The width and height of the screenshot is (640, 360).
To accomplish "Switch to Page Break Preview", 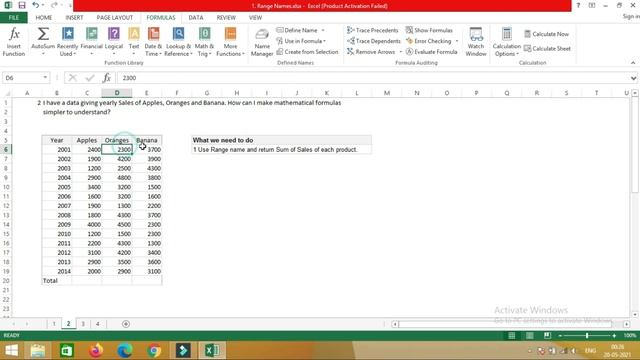I will point(547,336).
